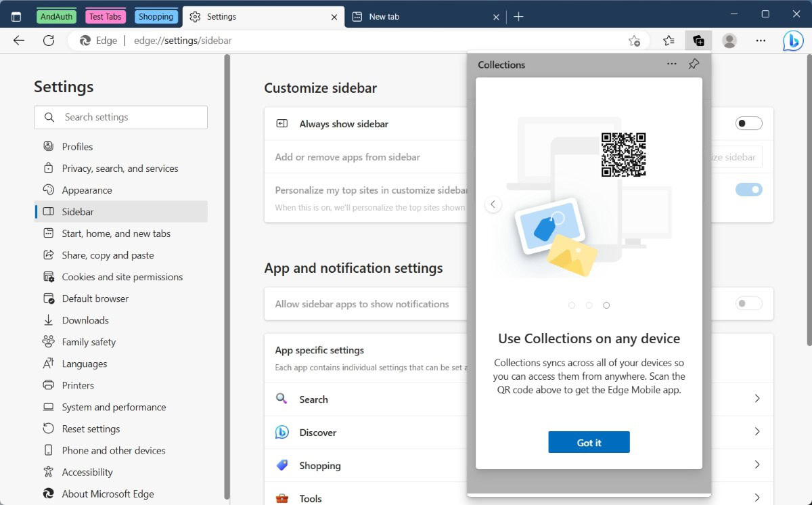This screenshot has height=505, width=812.
Task: Open Collections more options ellipsis
Action: click(x=671, y=64)
